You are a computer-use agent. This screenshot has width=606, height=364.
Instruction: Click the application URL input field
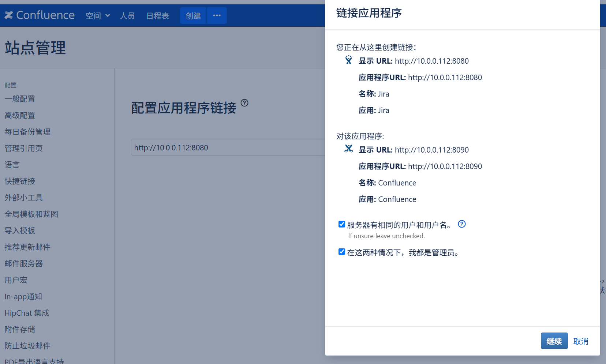(x=227, y=147)
